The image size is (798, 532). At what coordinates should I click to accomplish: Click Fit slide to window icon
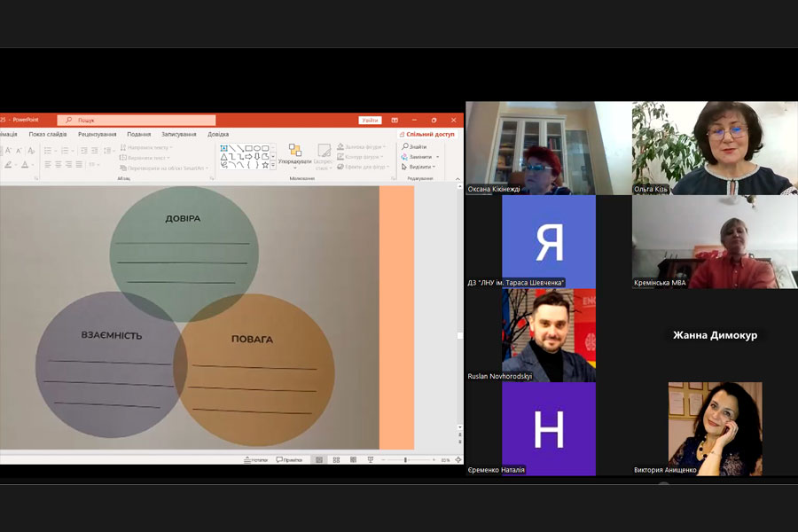[x=458, y=459]
